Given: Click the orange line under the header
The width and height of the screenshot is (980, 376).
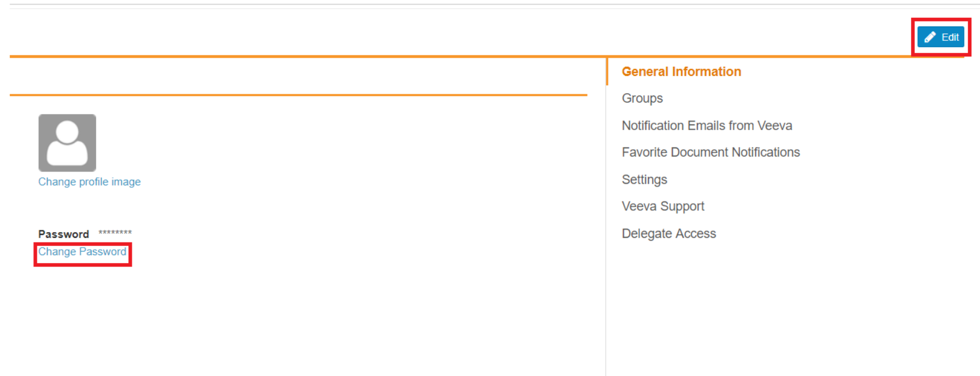Looking at the screenshot, I should 298,95.
